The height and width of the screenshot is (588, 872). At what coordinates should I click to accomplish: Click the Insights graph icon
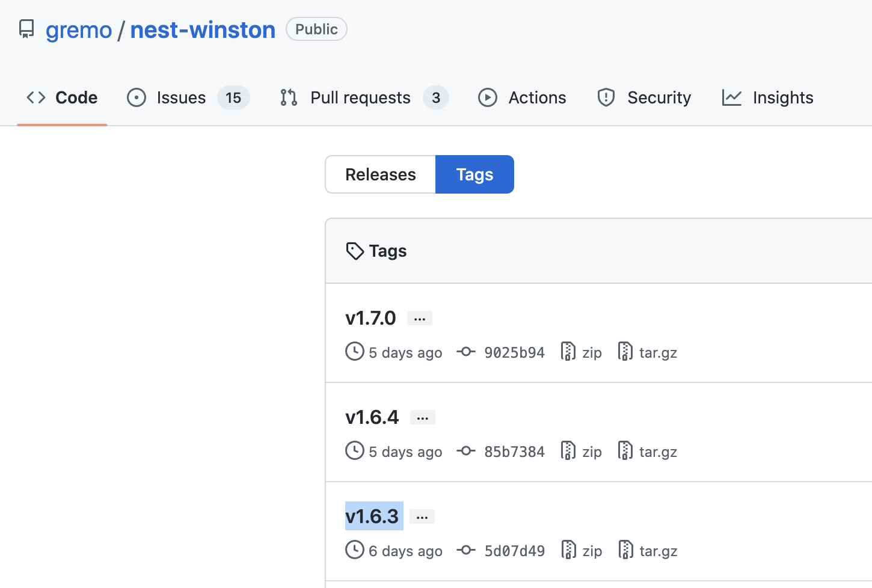[732, 97]
